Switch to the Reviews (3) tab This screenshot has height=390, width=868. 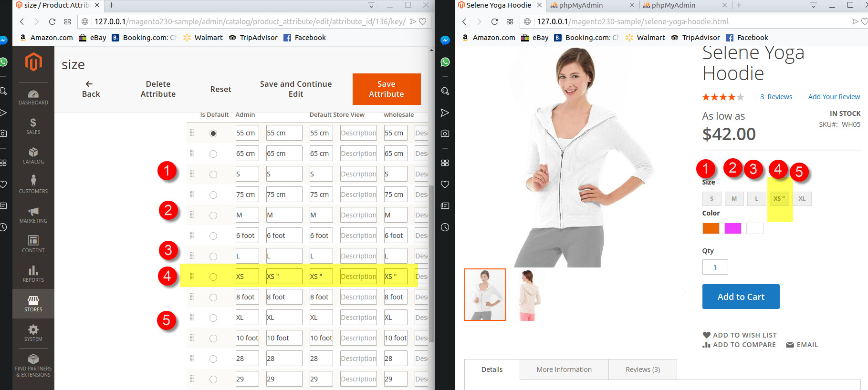click(642, 369)
